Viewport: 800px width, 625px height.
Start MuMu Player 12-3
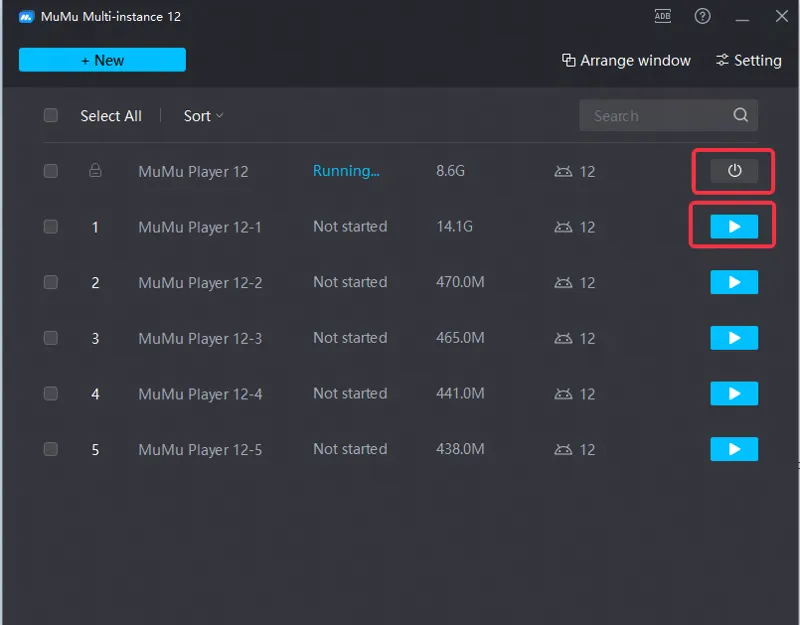(x=734, y=338)
